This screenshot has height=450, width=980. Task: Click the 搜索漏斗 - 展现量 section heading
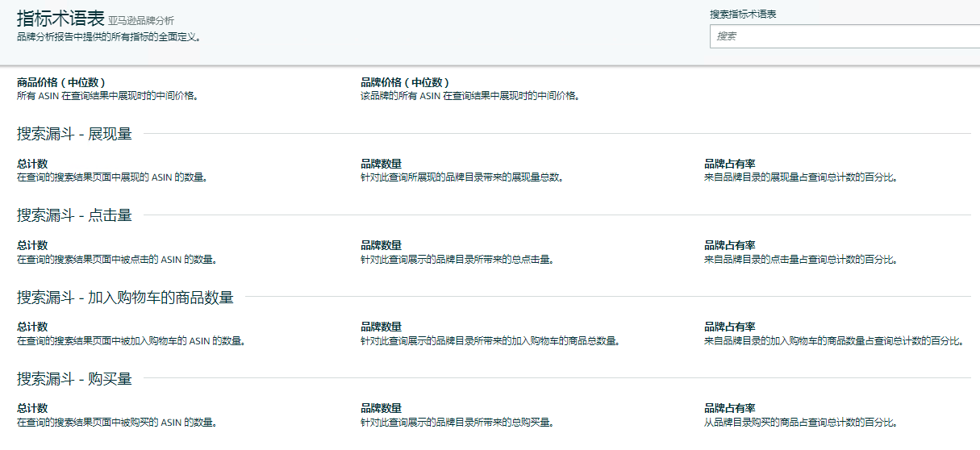(74, 134)
